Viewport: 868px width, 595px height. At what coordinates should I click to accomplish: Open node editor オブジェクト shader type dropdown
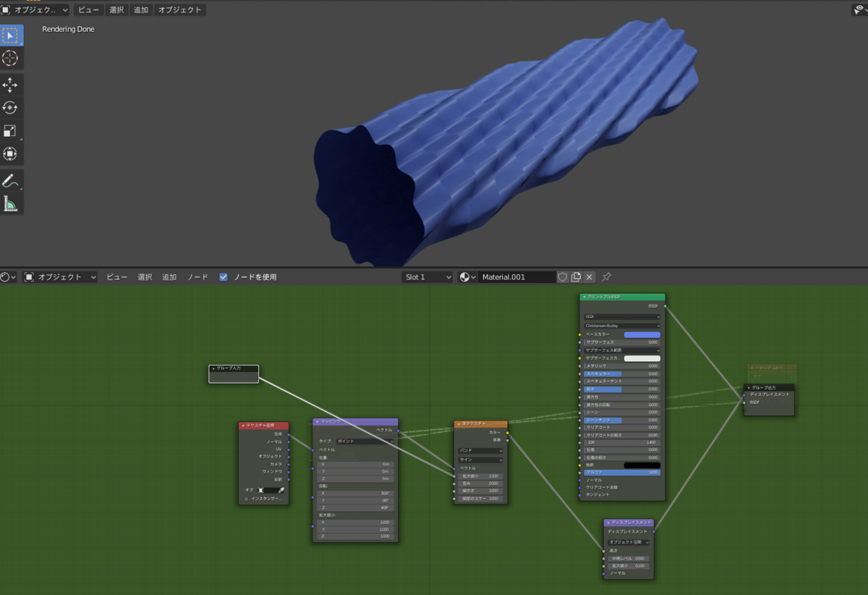61,277
